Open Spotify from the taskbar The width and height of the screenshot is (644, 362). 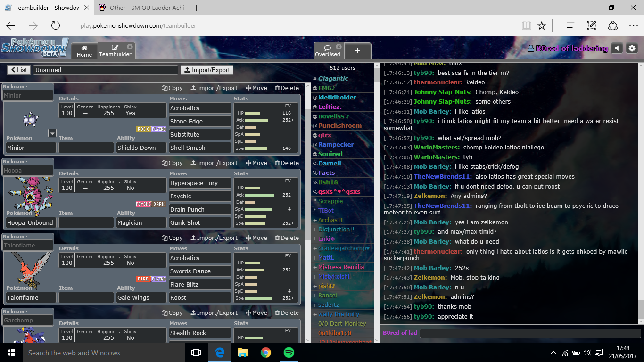[289, 352]
